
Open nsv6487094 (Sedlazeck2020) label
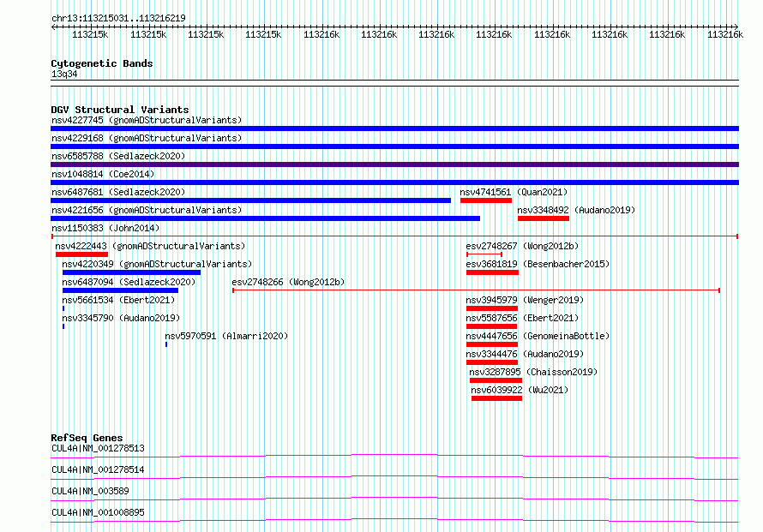pyautogui.click(x=129, y=282)
